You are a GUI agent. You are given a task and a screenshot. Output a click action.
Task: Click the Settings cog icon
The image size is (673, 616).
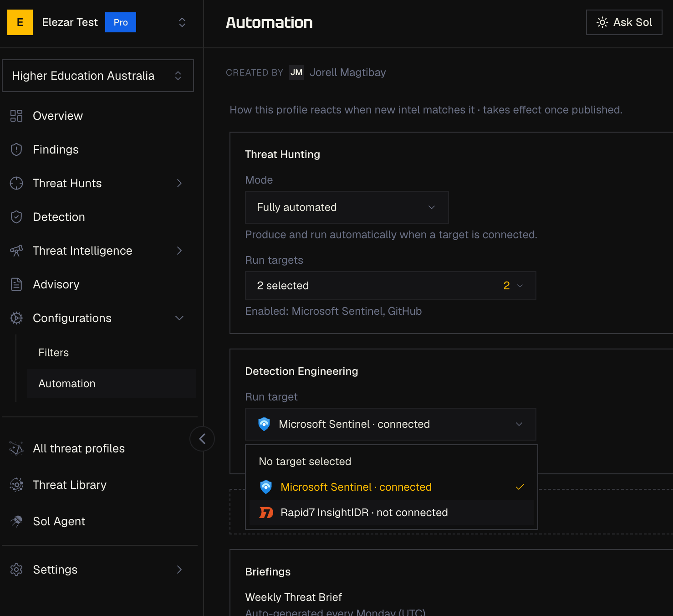(16, 570)
